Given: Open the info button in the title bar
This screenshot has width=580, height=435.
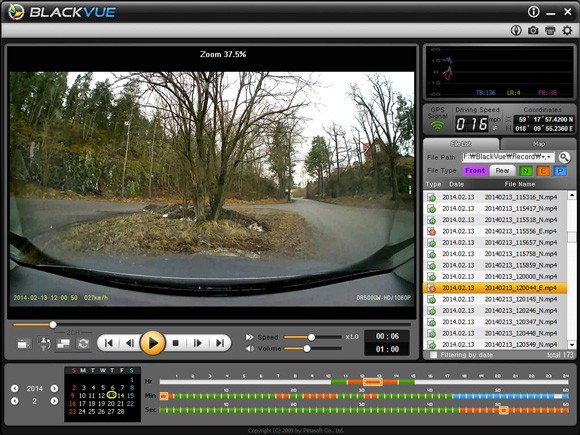Looking at the screenshot, I should pyautogui.click(x=533, y=11).
